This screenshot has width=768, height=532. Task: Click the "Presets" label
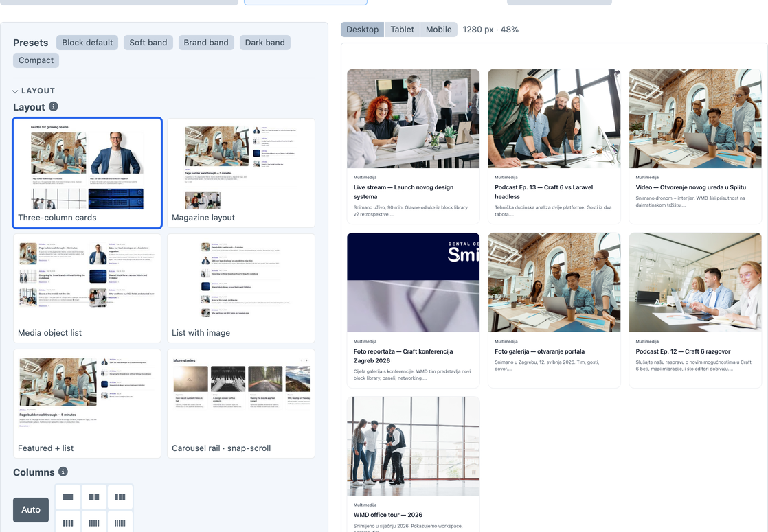pos(31,43)
